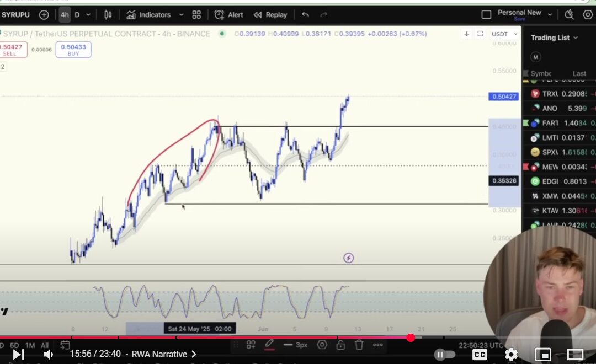The image size is (596, 364).
Task: Click the redo arrow
Action: (x=323, y=15)
